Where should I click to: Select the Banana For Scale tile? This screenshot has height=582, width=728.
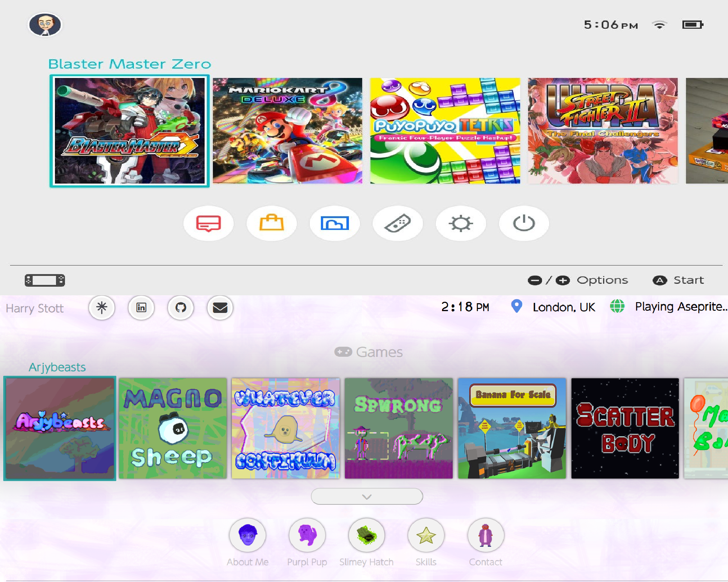(512, 428)
